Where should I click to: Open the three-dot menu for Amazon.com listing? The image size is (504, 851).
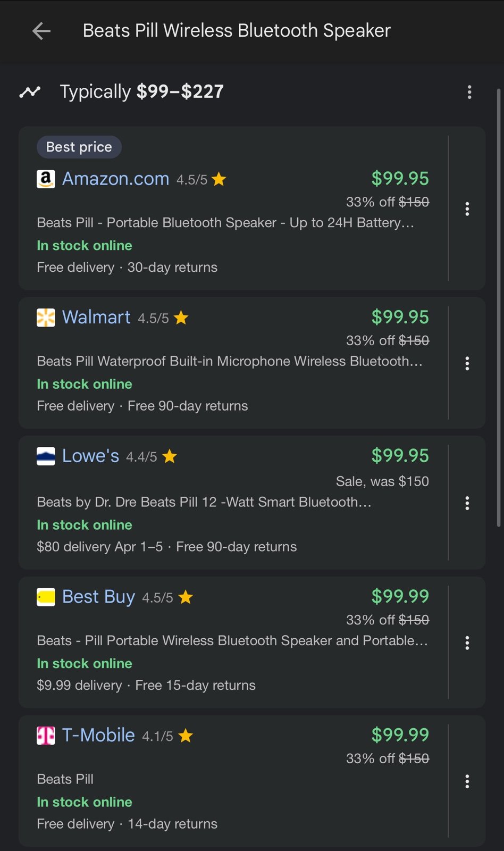click(x=467, y=208)
